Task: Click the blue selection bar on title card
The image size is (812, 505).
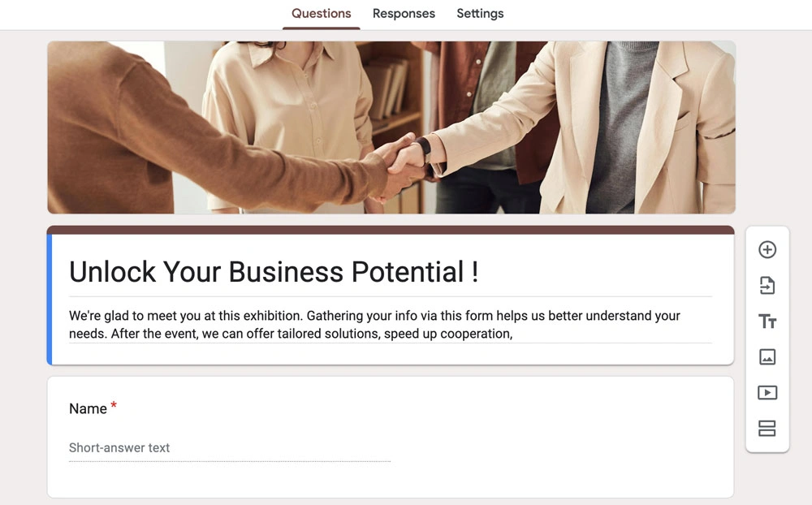Action: 50,299
